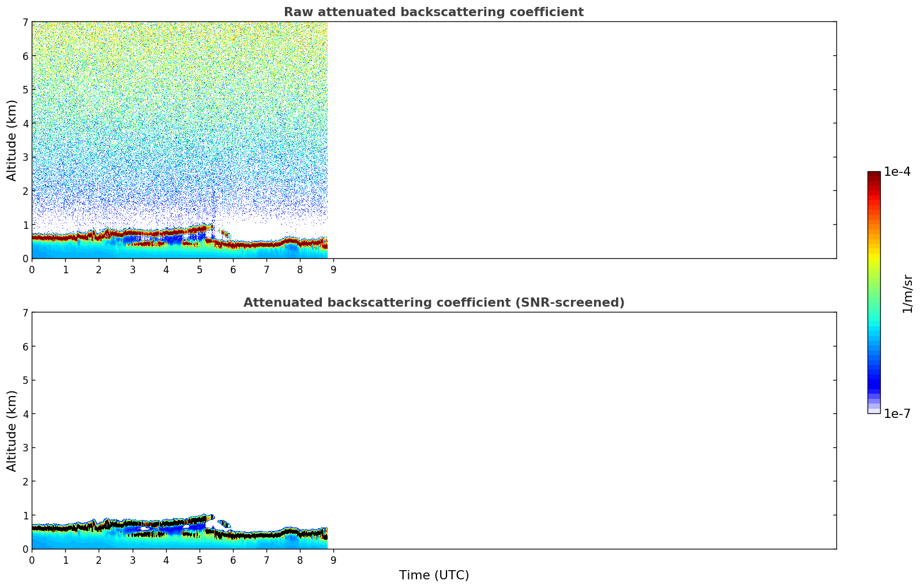This screenshot has width=920, height=588.
Task: Click the '1e-7' colorbar minimum label
Action: tap(897, 414)
